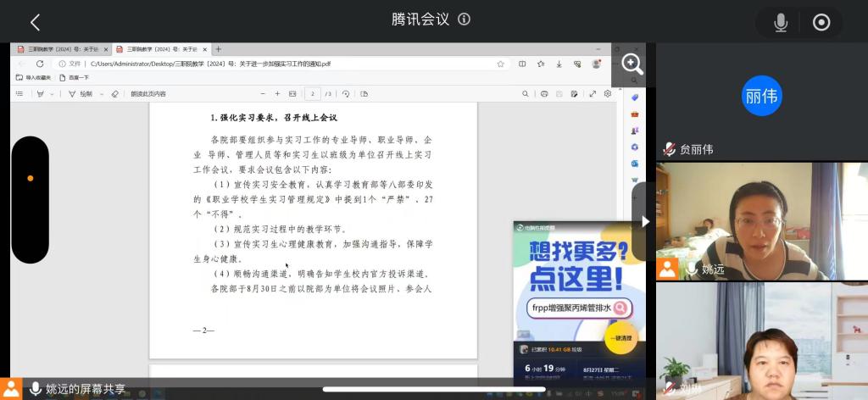
Task: Open a new browser tab with plus
Action: click(x=218, y=49)
